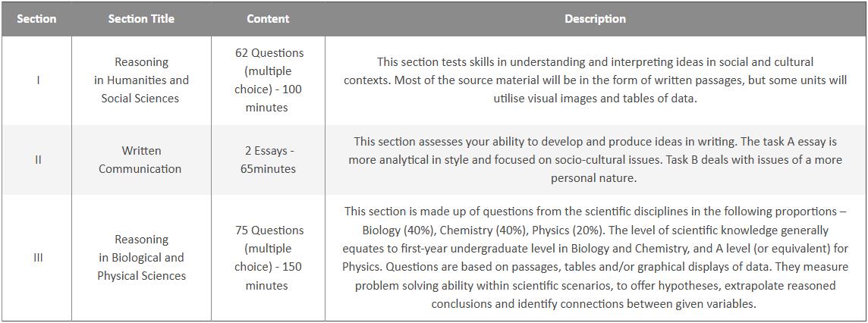Click the Written Communication title cell
This screenshot has width=868, height=323.
click(x=141, y=160)
